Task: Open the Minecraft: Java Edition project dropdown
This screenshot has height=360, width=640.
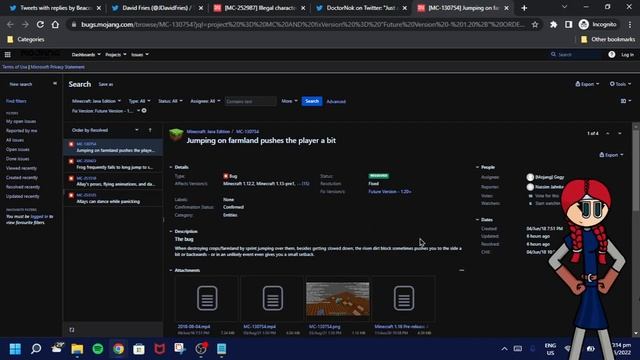Action: coord(96,101)
